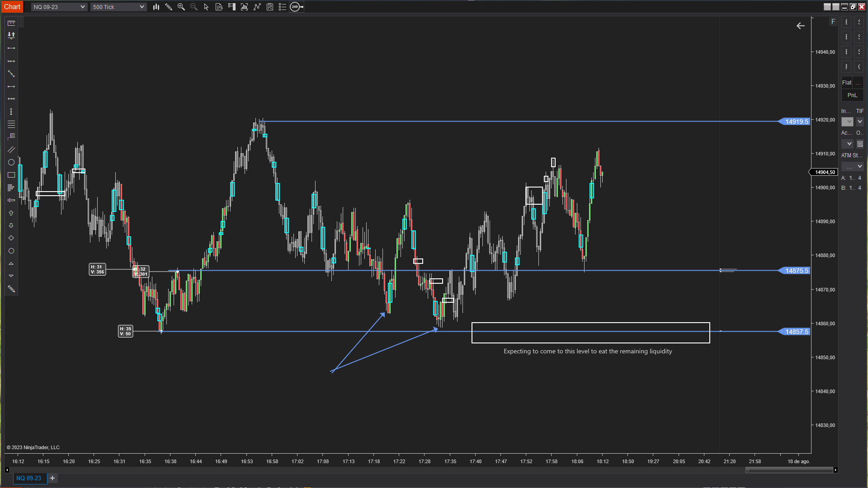Viewport: 868px width, 488px height.
Task: Select the Triangle Up marker tool
Action: 11,263
